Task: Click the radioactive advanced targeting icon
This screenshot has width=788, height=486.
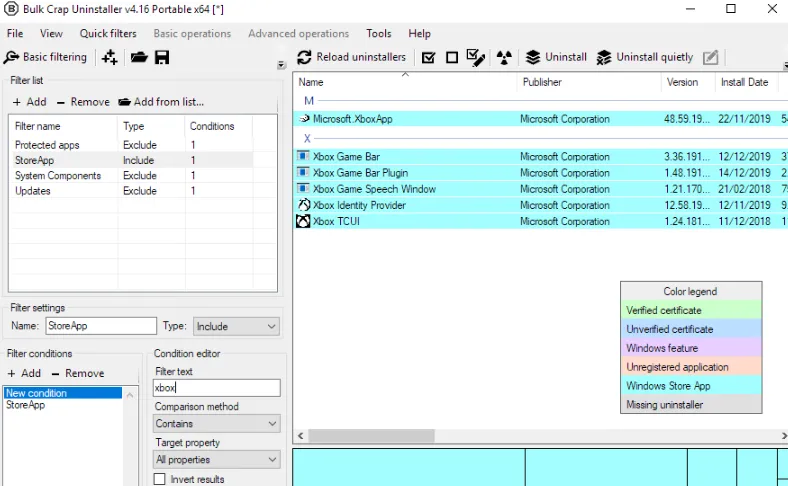Action: pos(504,57)
